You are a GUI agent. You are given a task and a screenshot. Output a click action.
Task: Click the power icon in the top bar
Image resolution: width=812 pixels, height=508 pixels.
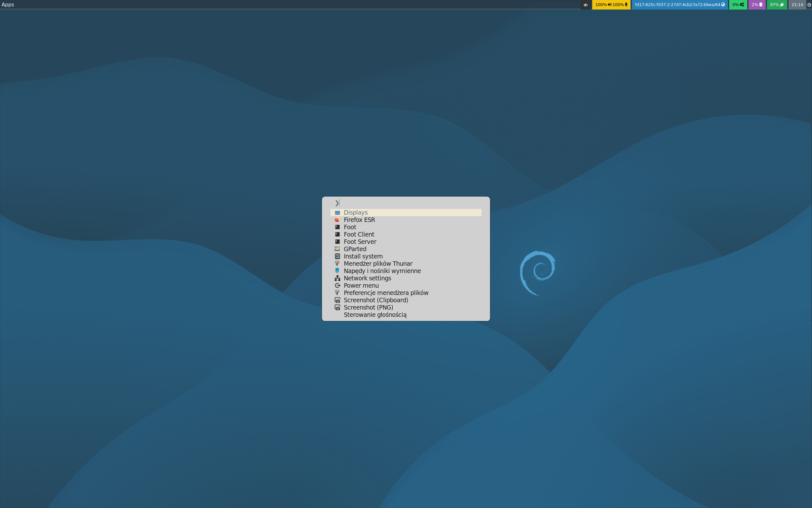[x=809, y=5]
